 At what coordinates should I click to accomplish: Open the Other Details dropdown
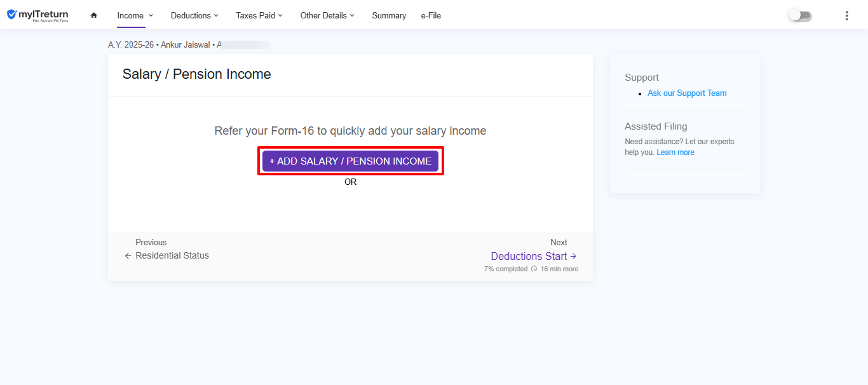coord(327,16)
